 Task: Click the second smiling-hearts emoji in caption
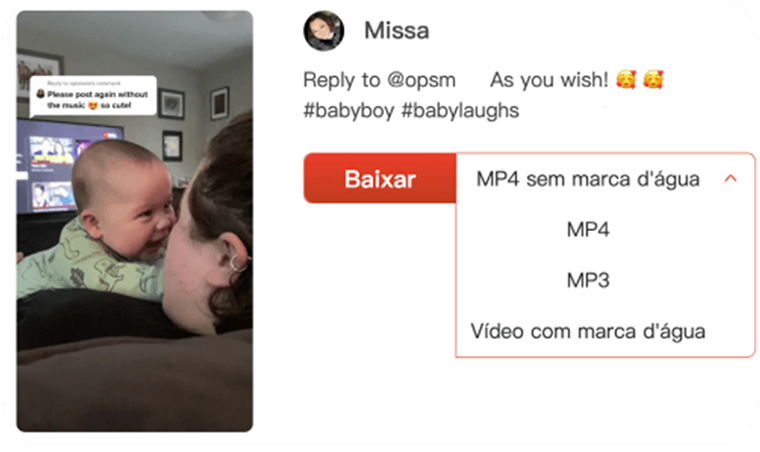coord(653,79)
